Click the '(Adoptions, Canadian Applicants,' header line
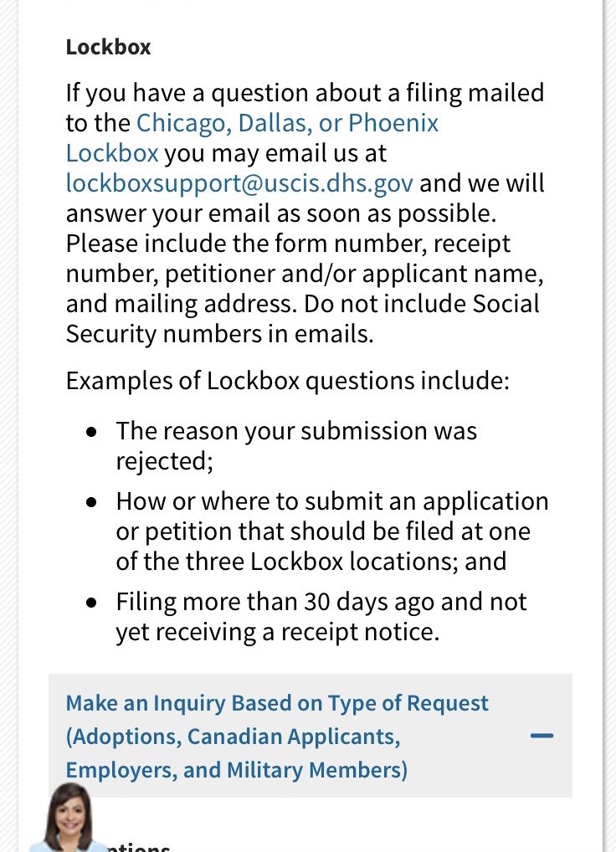 click(x=233, y=737)
